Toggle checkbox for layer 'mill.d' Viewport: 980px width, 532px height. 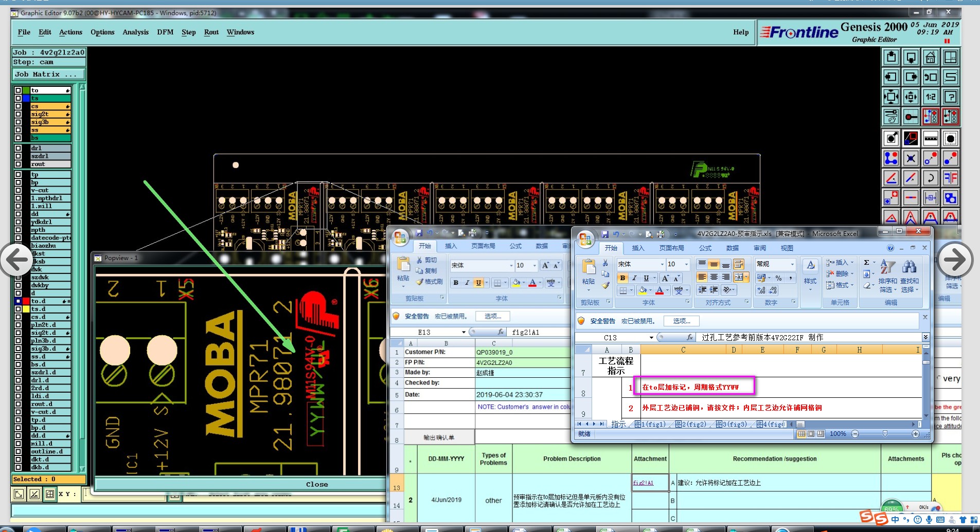pyautogui.click(x=19, y=444)
